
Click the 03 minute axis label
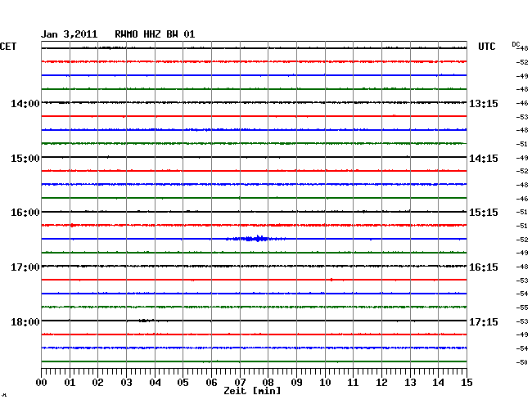click(x=126, y=383)
